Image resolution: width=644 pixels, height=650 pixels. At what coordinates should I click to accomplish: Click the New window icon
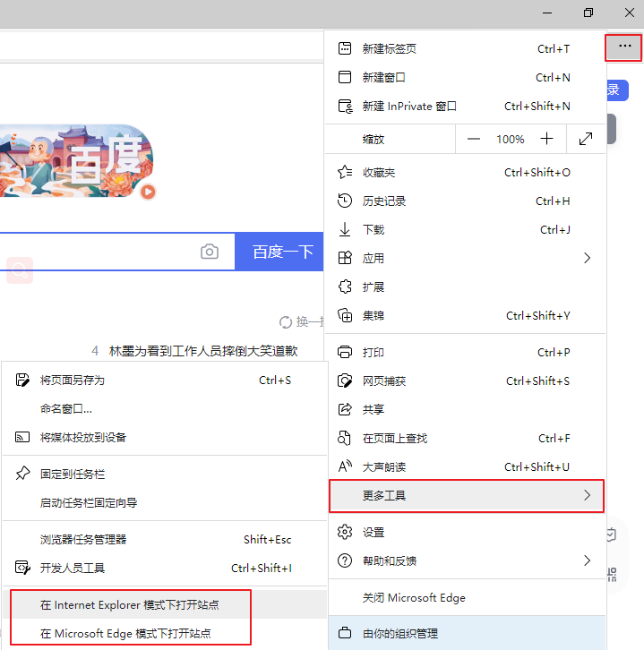point(345,77)
